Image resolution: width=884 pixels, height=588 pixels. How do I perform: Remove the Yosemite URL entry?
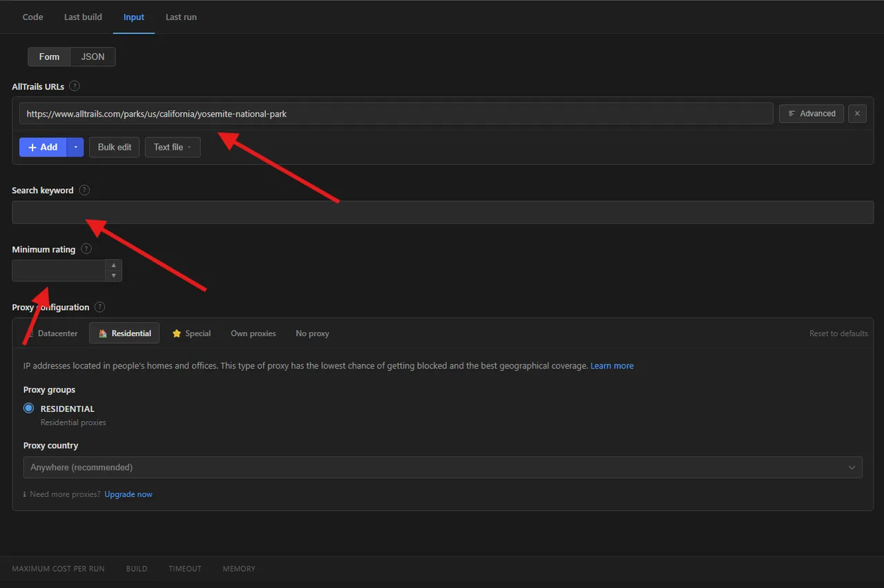857,114
